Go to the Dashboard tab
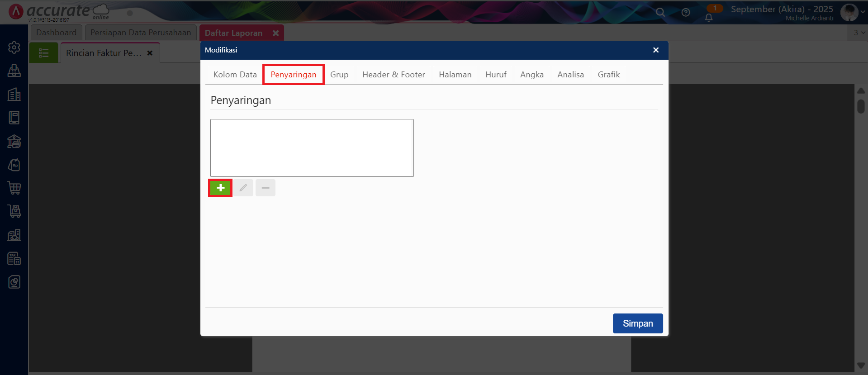This screenshot has height=375, width=868. [x=56, y=33]
